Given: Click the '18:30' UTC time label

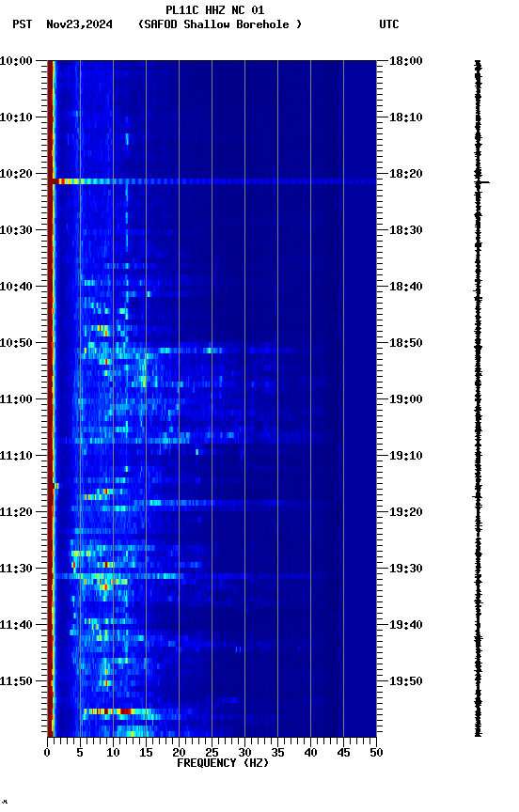Looking at the screenshot, I should coord(406,230).
